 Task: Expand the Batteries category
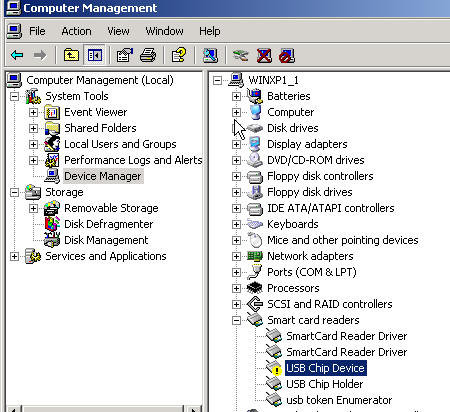[236, 96]
